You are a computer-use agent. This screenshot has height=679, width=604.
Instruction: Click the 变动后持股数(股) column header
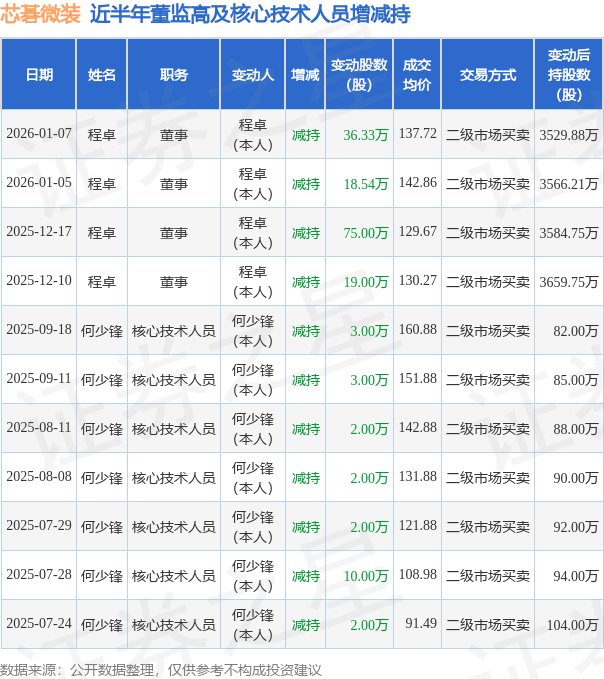point(568,74)
